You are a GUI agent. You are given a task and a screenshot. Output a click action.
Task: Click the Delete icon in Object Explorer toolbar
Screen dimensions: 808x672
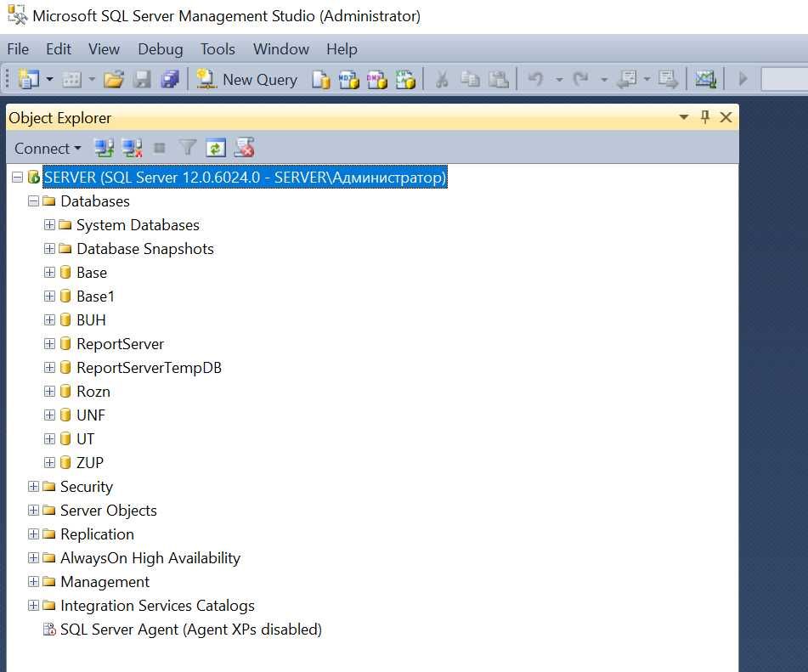tap(244, 148)
